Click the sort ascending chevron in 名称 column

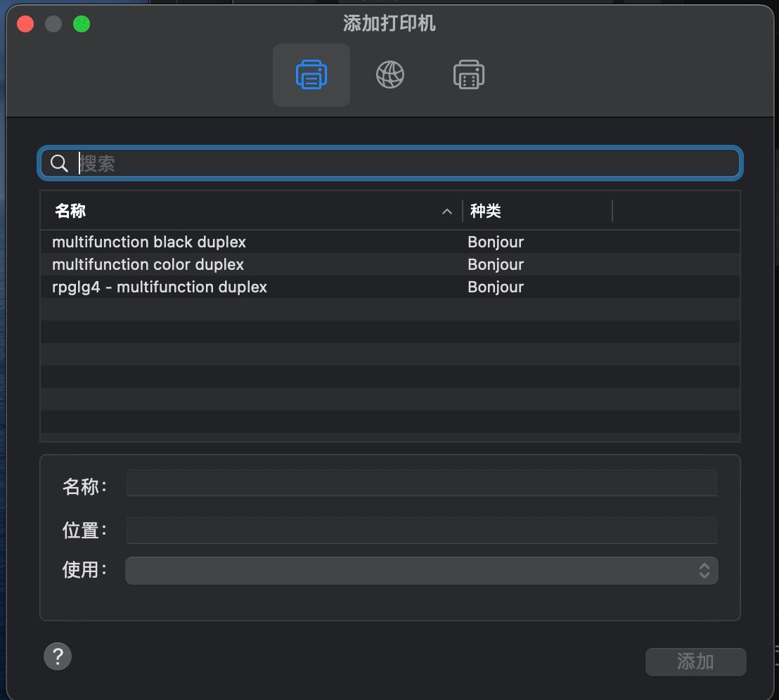(x=446, y=212)
